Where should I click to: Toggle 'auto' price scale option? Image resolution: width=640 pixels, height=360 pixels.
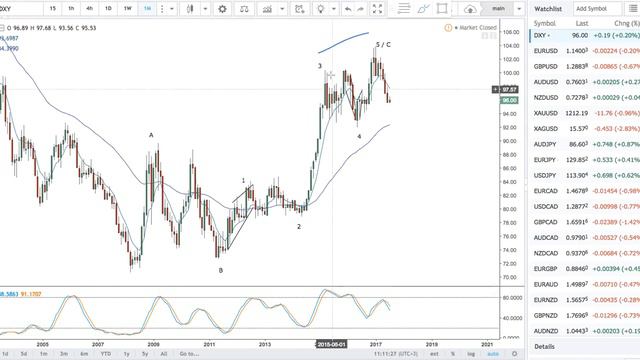493,354
